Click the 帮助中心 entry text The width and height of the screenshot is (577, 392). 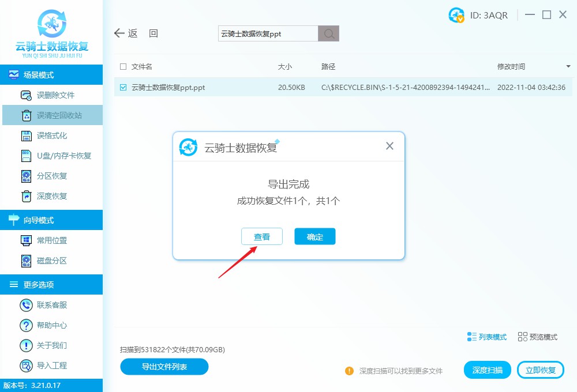52,325
